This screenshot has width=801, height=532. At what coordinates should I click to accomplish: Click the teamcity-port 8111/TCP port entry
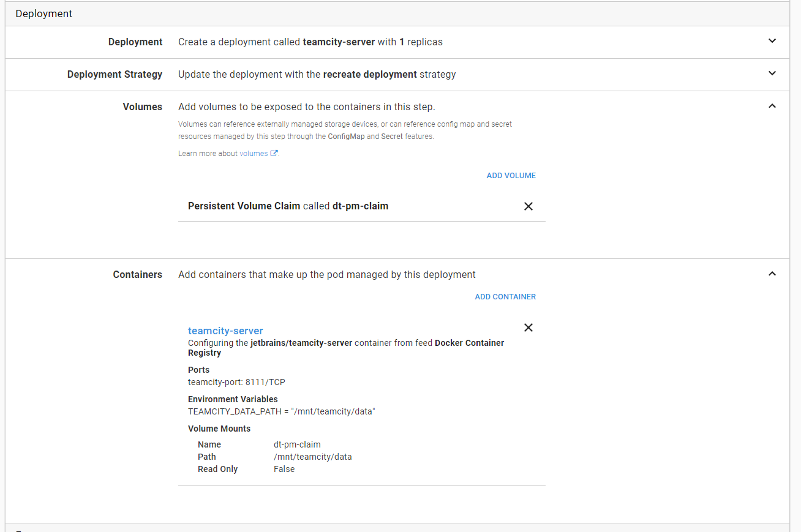tap(236, 382)
